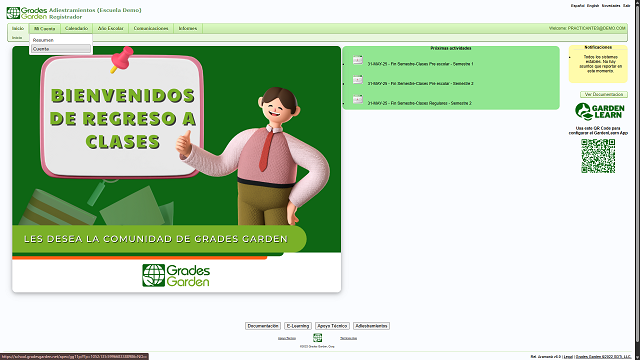Open the Comunicaciones menu

point(151,29)
